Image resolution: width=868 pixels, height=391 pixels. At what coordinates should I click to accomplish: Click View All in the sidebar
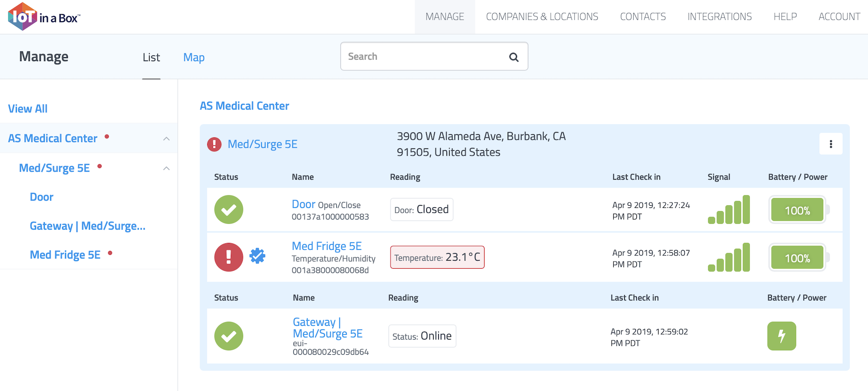point(28,109)
